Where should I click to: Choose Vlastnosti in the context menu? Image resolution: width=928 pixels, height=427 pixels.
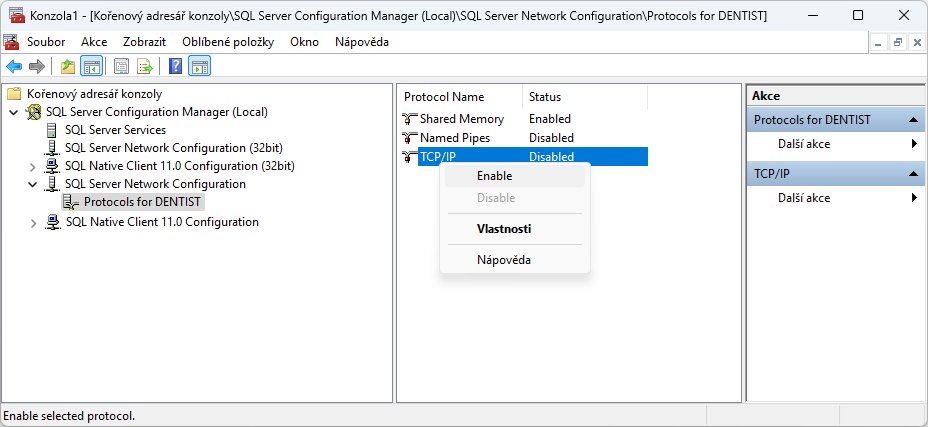[x=515, y=229]
